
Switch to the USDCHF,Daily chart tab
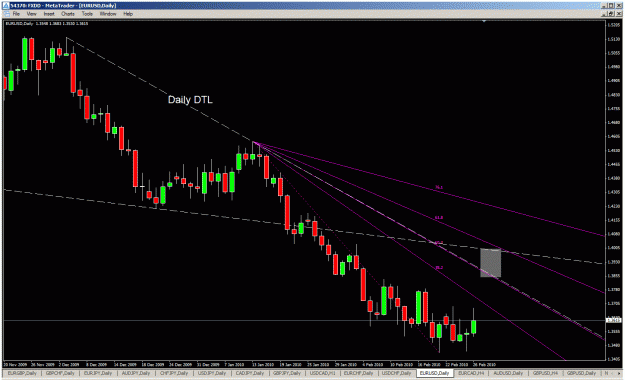pos(397,373)
